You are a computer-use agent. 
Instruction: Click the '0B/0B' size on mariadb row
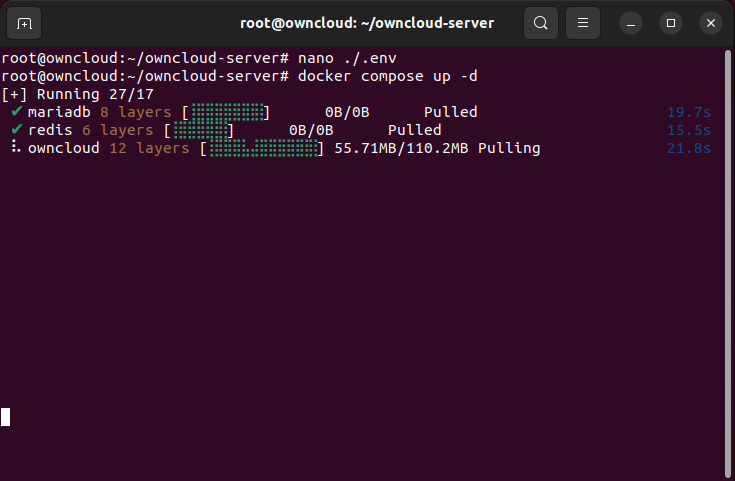click(x=347, y=112)
